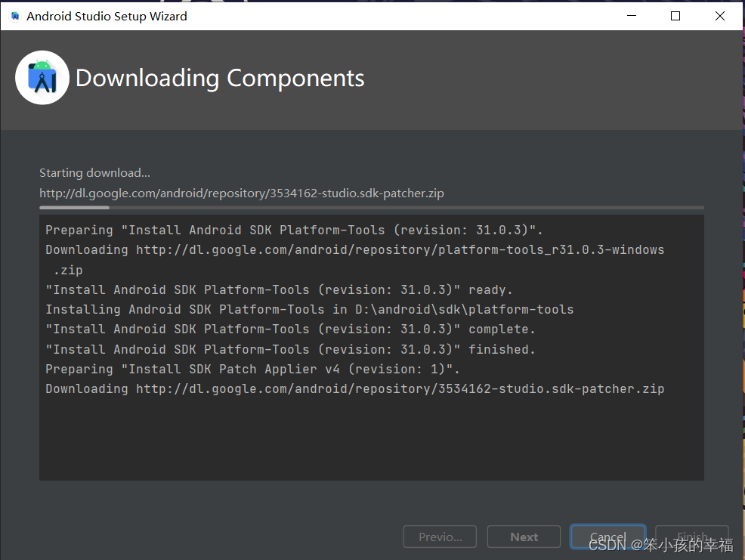Viewport: 745px width, 560px height.
Task: Minimize the setup wizard window
Action: (x=632, y=15)
